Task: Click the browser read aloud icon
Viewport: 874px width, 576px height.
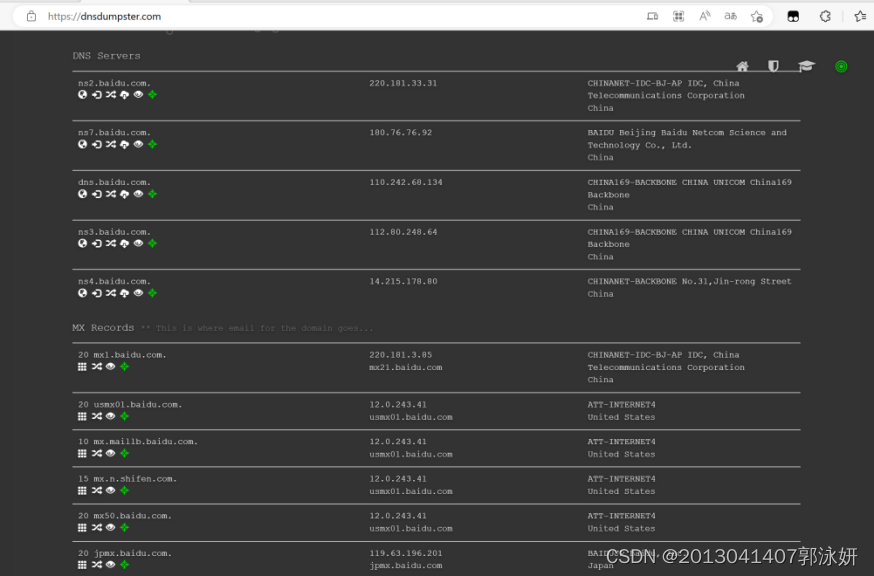Action: pos(705,16)
